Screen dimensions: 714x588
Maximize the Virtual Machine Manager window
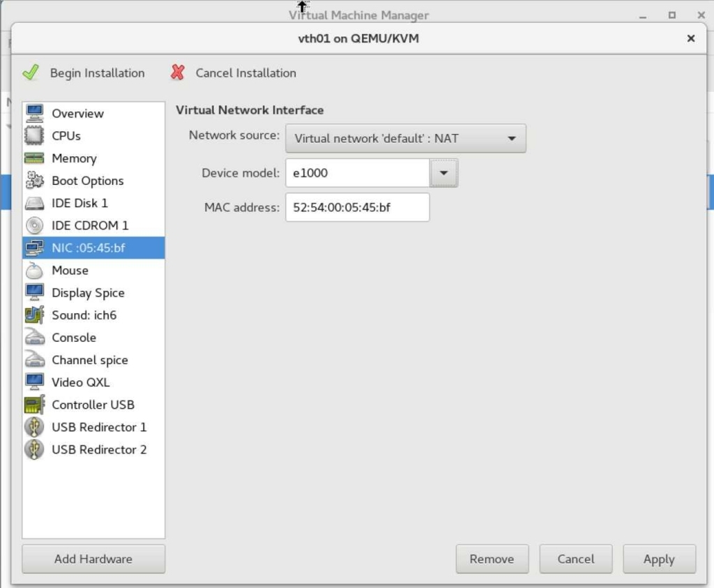671,15
